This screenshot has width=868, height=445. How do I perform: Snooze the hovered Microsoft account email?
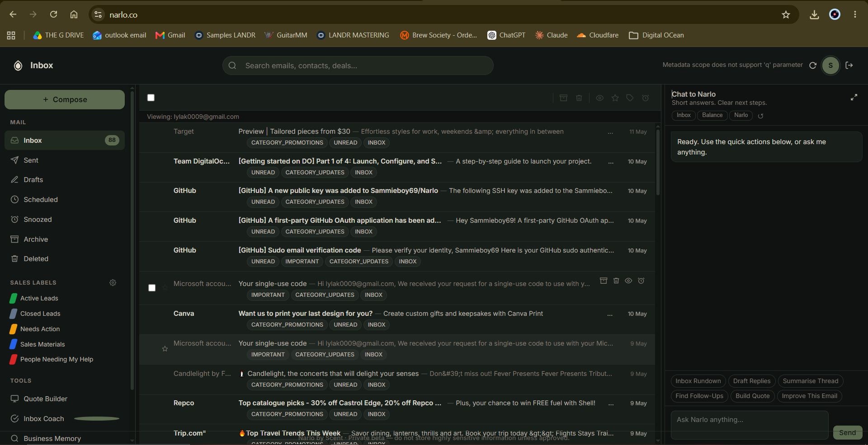(641, 281)
